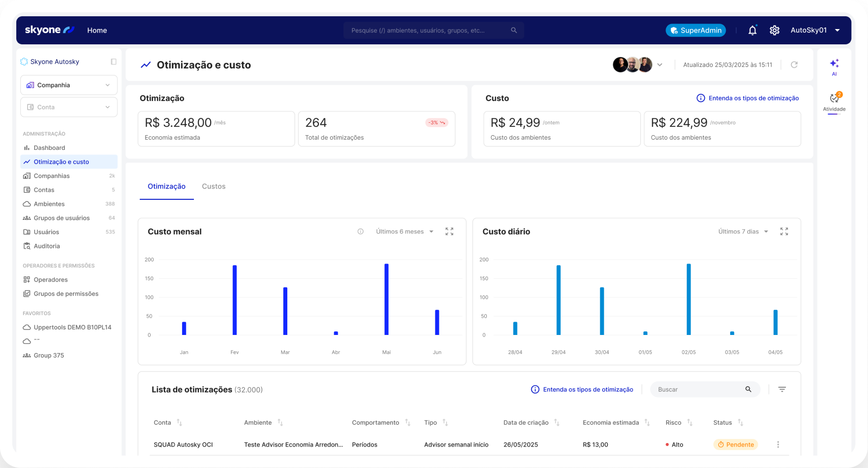The width and height of the screenshot is (868, 468).
Task: Open filter icon in optimization list
Action: pos(782,389)
